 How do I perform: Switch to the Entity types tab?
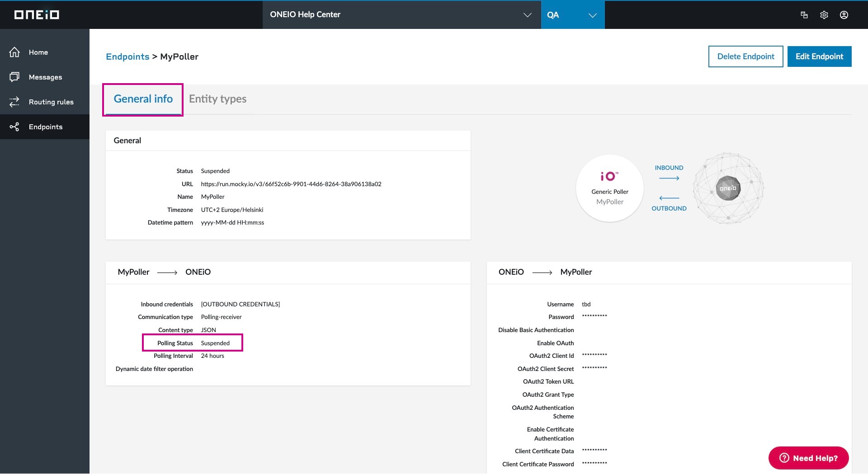click(x=217, y=99)
